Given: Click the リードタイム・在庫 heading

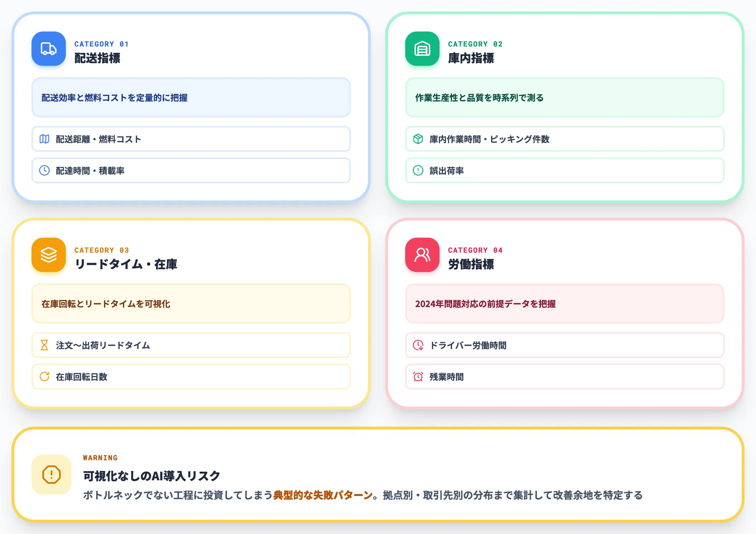Looking at the screenshot, I should tap(126, 264).
